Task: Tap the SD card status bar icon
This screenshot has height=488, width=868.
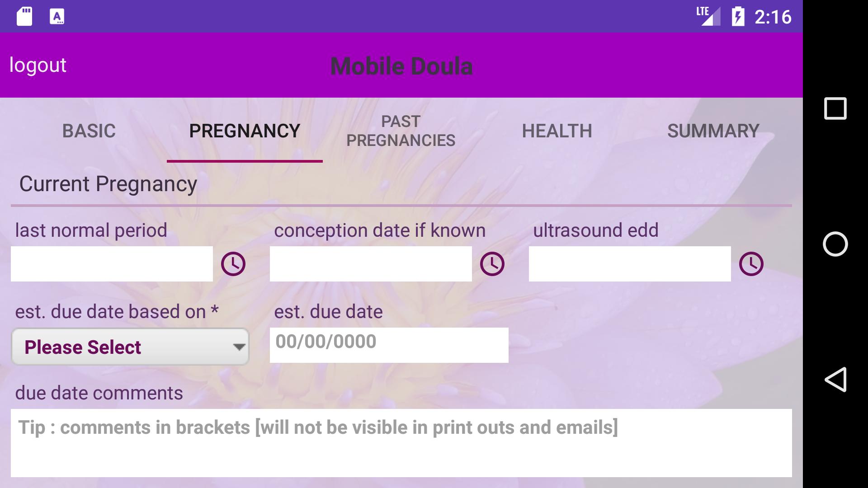Action: tap(24, 17)
